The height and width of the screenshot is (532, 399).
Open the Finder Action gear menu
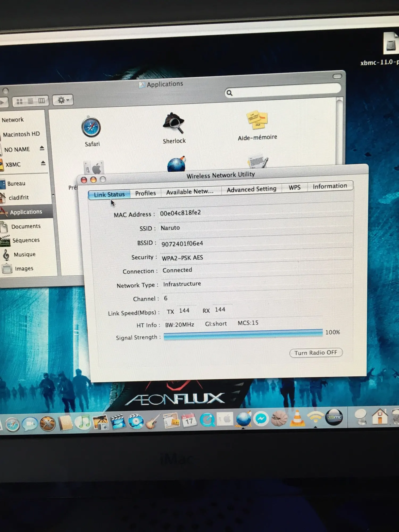click(x=63, y=100)
